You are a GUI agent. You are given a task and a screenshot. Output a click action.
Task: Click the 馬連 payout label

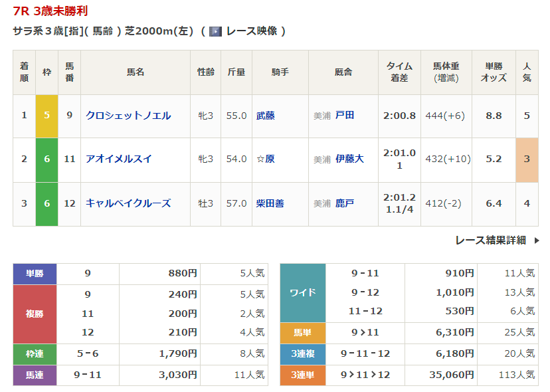[35, 375]
